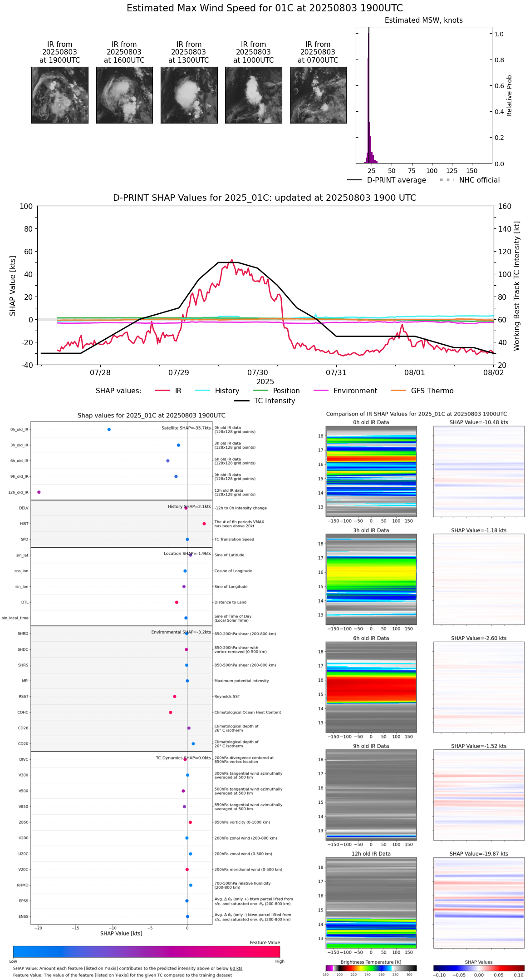
Task: Click the NHC official dotted legend entry
Action: click(447, 180)
